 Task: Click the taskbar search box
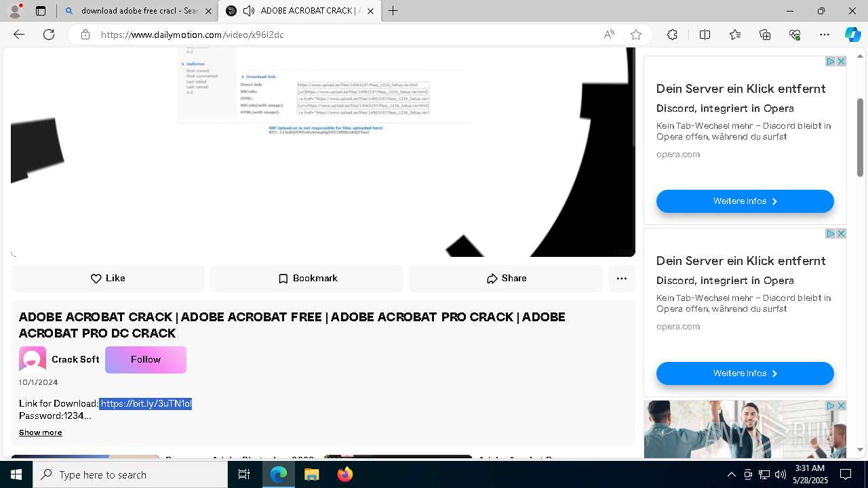tap(130, 474)
